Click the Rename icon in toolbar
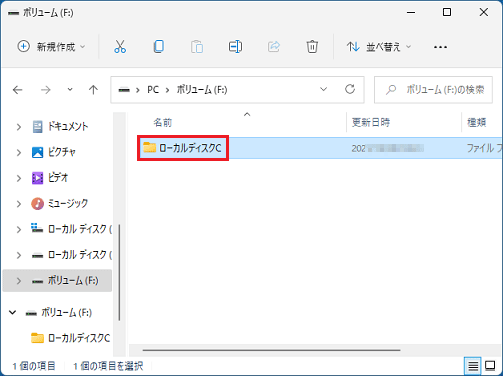Screen dimensions: 503x376 click(x=235, y=47)
